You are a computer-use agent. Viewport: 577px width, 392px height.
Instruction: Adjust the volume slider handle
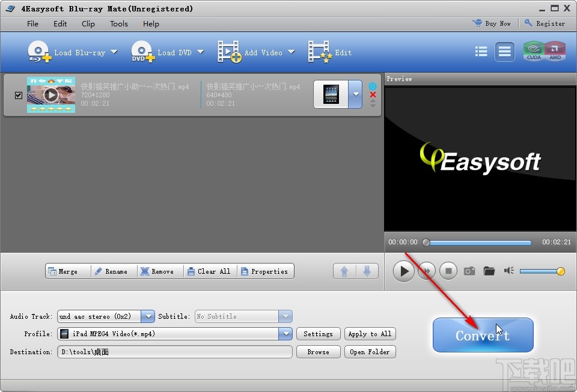click(560, 271)
